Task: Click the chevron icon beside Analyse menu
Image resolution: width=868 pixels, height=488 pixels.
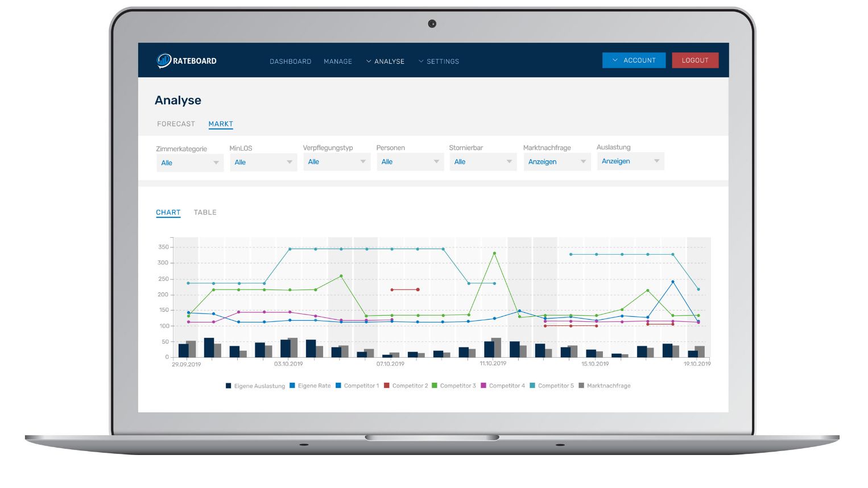Action: coord(369,61)
